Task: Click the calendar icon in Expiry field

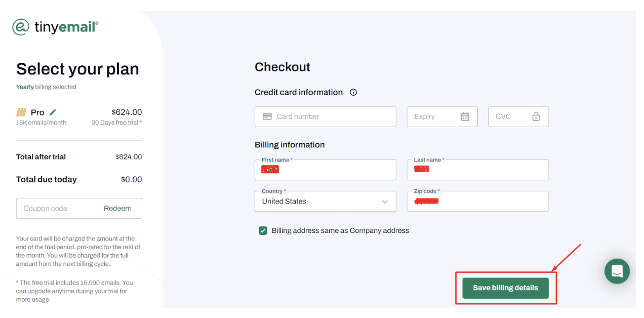Action: click(x=465, y=116)
